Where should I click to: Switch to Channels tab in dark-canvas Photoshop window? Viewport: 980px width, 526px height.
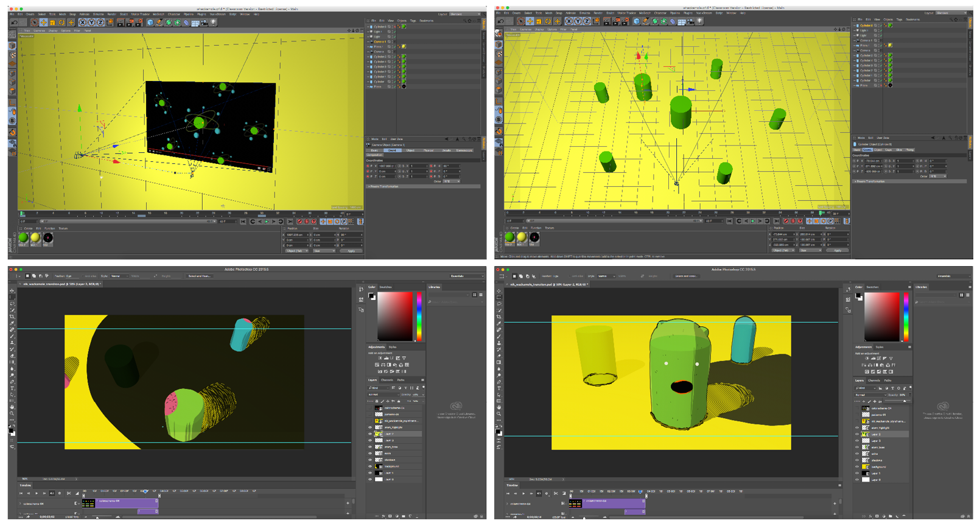coord(387,380)
